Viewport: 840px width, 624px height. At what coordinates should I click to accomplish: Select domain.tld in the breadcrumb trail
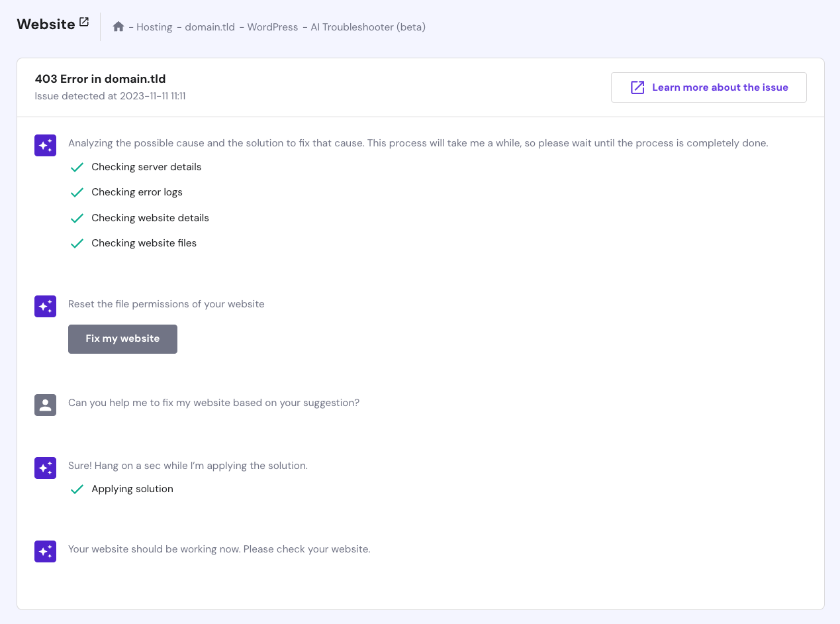pyautogui.click(x=210, y=27)
